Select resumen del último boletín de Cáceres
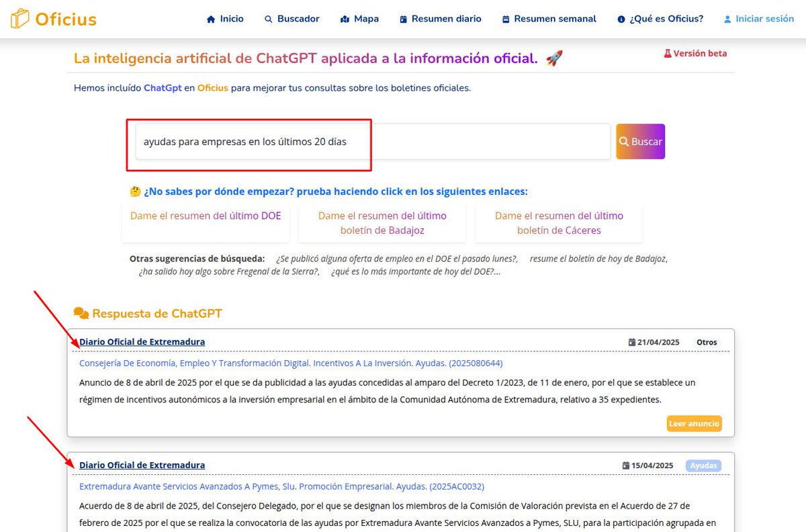 (559, 223)
